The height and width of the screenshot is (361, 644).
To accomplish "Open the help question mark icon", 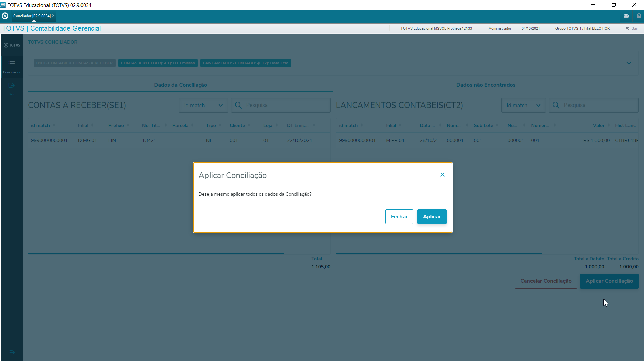I will 639,16.
